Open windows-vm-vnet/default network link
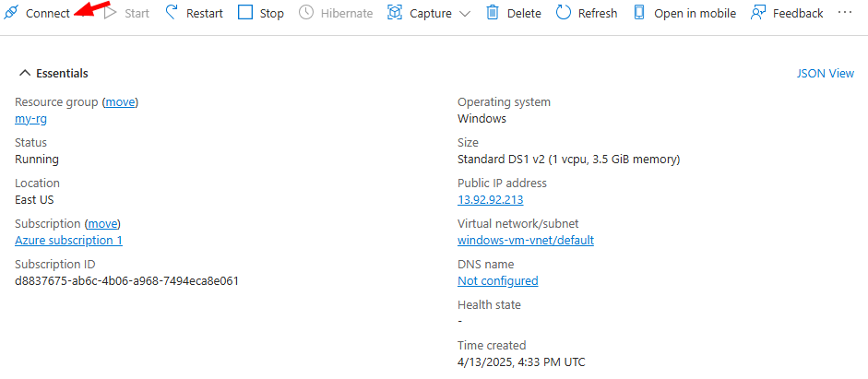 [526, 240]
